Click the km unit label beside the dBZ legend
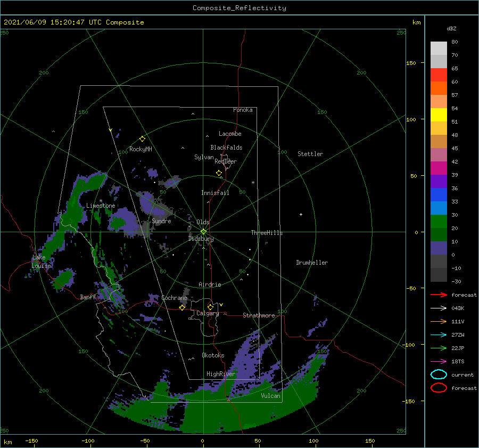Viewport: 479px width, 448px height. click(416, 22)
